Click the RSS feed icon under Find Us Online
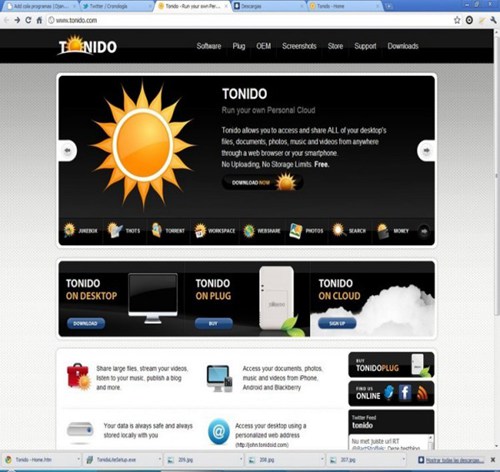500x472 pixels. click(x=422, y=393)
